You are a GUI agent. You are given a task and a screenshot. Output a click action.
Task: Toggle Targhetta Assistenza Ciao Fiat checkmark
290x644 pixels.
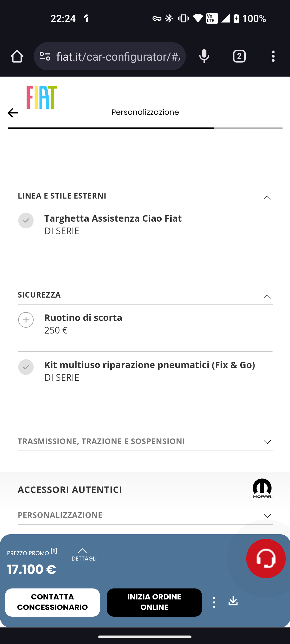coord(26,221)
